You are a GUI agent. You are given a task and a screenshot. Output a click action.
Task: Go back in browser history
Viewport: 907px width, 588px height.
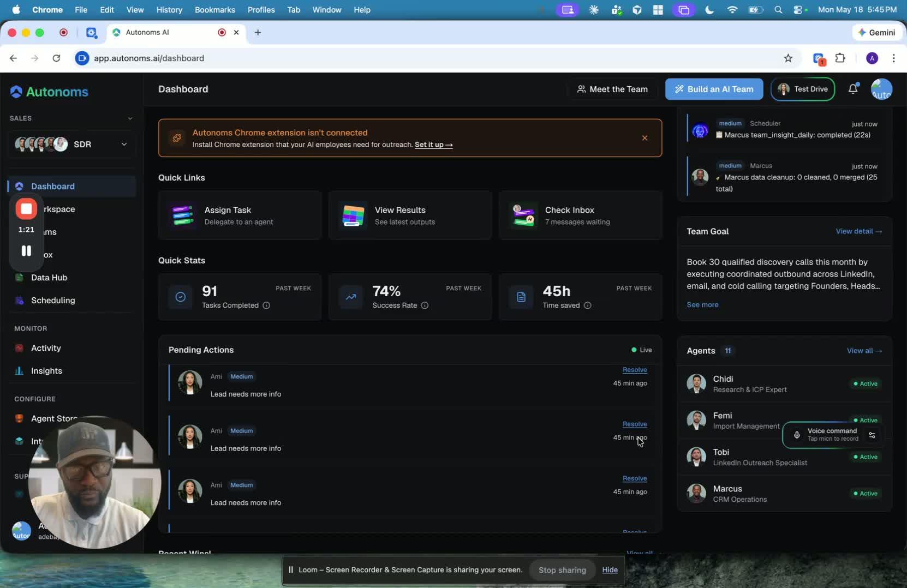[14, 58]
